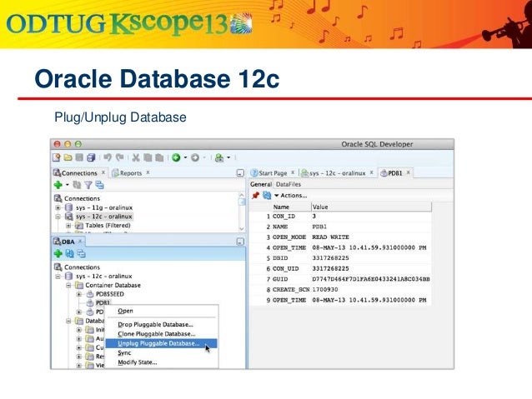Click the Paste toolbar icon

(159, 157)
